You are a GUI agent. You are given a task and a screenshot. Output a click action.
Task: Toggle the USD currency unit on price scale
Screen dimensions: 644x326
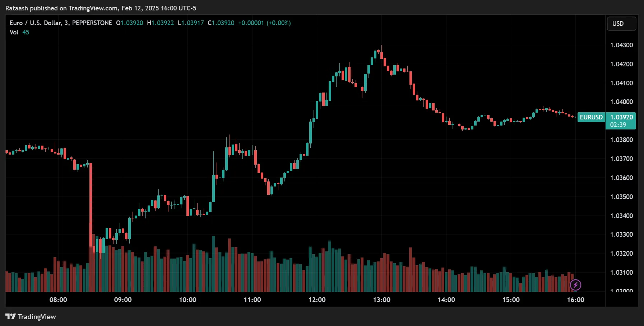click(621, 23)
